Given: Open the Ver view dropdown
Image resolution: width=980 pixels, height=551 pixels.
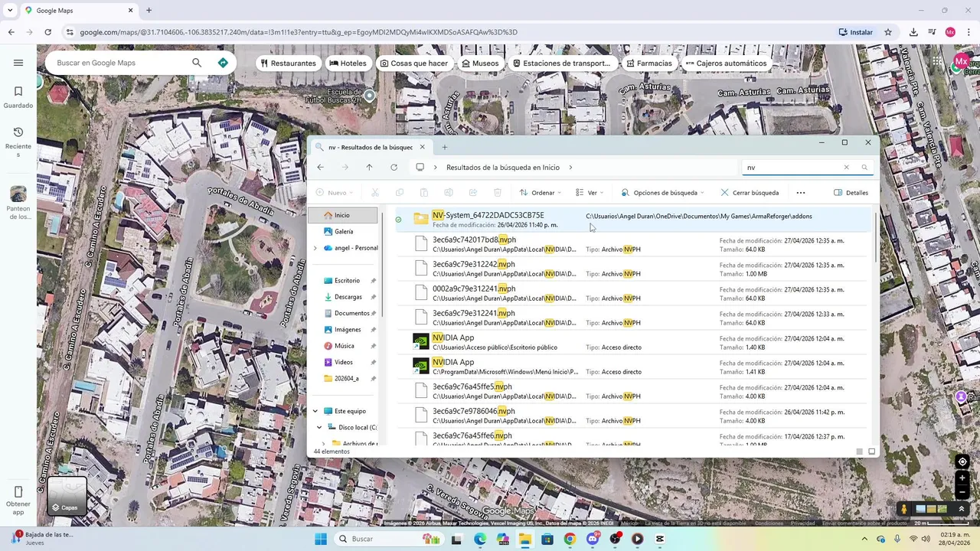Looking at the screenshot, I should coord(590,193).
